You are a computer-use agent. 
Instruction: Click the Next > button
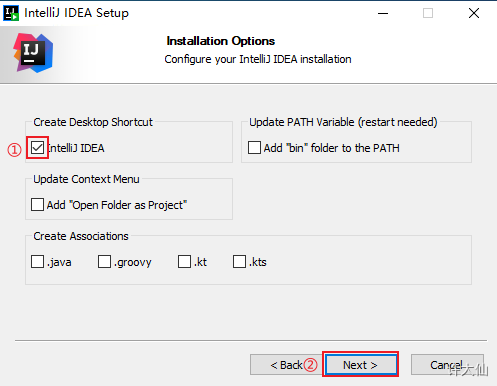pos(360,365)
